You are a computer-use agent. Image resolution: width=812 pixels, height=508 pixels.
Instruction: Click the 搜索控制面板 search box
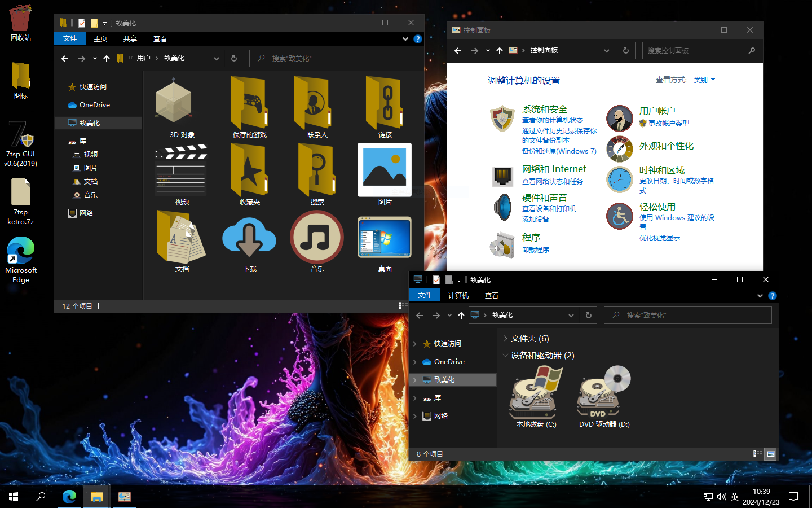click(696, 51)
